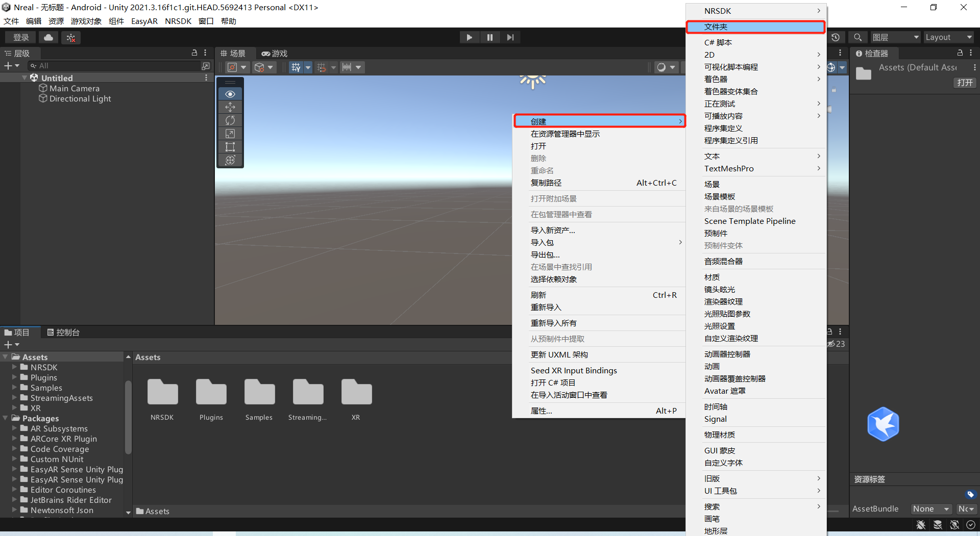Switch to the 控制台 (Console) tab
This screenshot has height=536, width=980.
point(63,332)
